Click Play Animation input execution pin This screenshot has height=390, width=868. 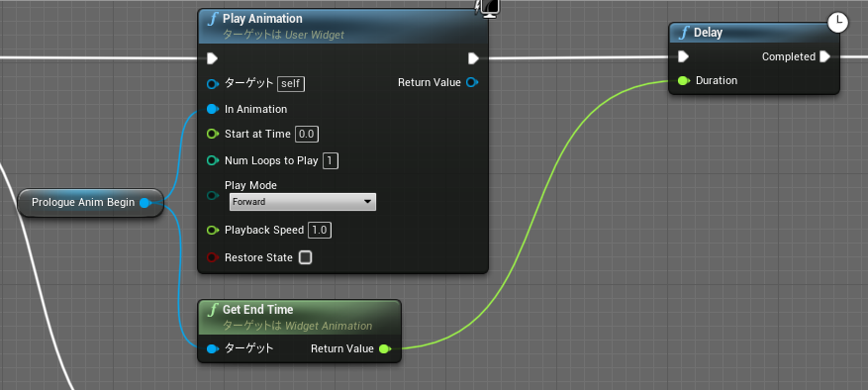click(x=213, y=58)
